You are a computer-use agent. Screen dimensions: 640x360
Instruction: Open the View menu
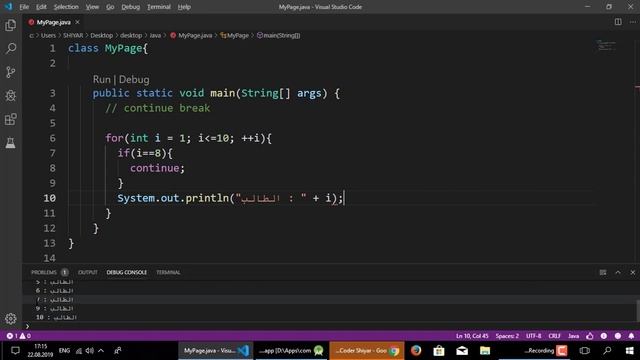tap(92, 7)
